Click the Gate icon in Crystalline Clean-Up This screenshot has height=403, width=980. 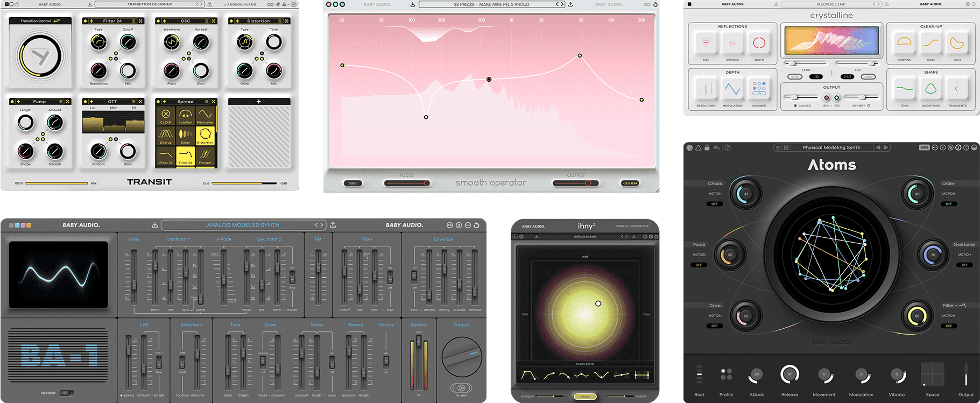(957, 43)
